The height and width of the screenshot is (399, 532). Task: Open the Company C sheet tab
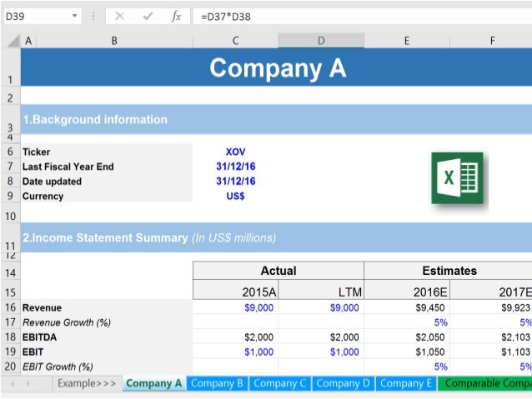280,383
